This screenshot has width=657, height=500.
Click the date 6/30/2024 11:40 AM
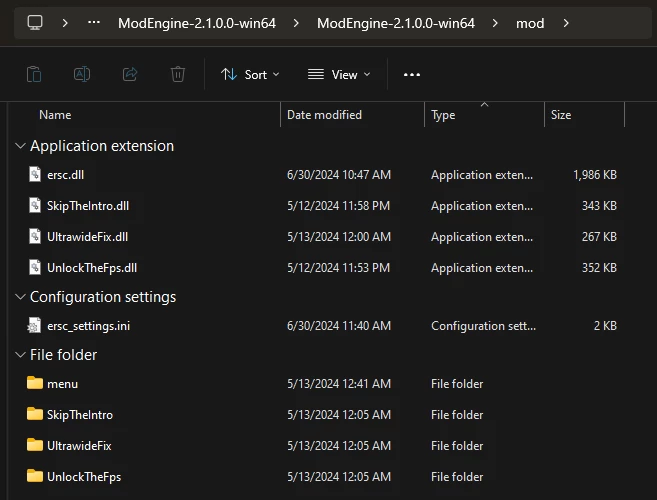(339, 326)
